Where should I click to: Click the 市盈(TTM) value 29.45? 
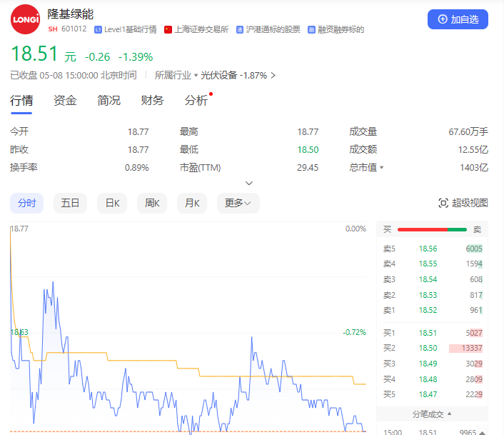click(308, 168)
